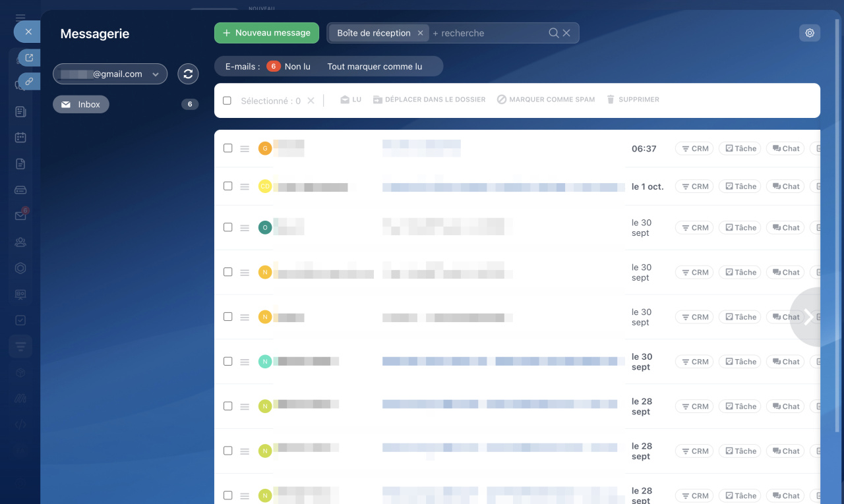Select the Inbox folder
The image size is (844, 504).
click(81, 104)
